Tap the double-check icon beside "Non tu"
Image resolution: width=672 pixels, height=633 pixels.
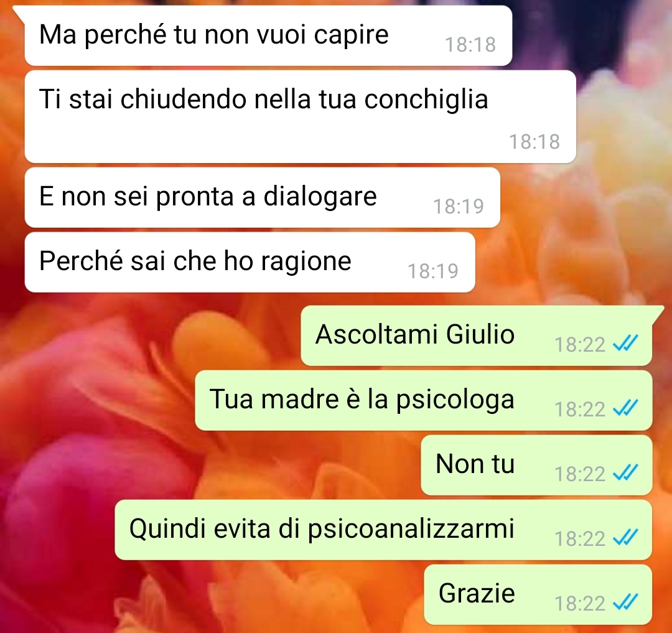pyautogui.click(x=626, y=472)
